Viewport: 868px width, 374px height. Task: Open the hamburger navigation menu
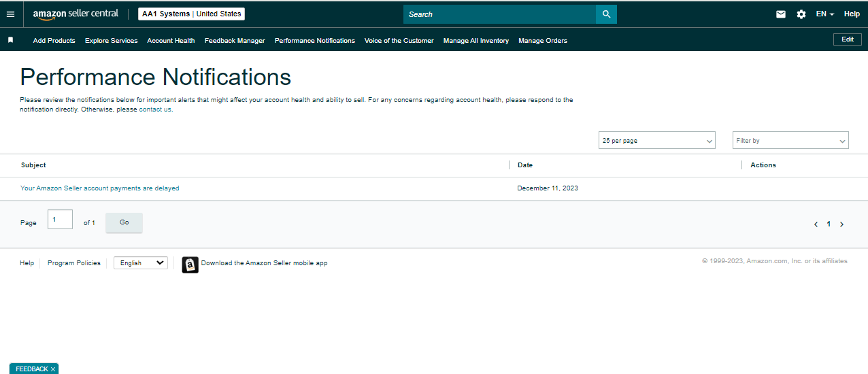coord(10,14)
